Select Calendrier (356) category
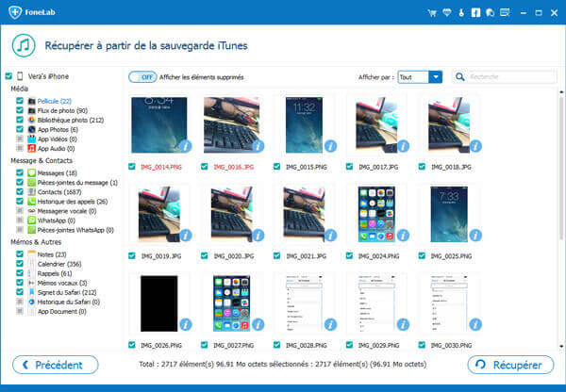 coord(59,264)
